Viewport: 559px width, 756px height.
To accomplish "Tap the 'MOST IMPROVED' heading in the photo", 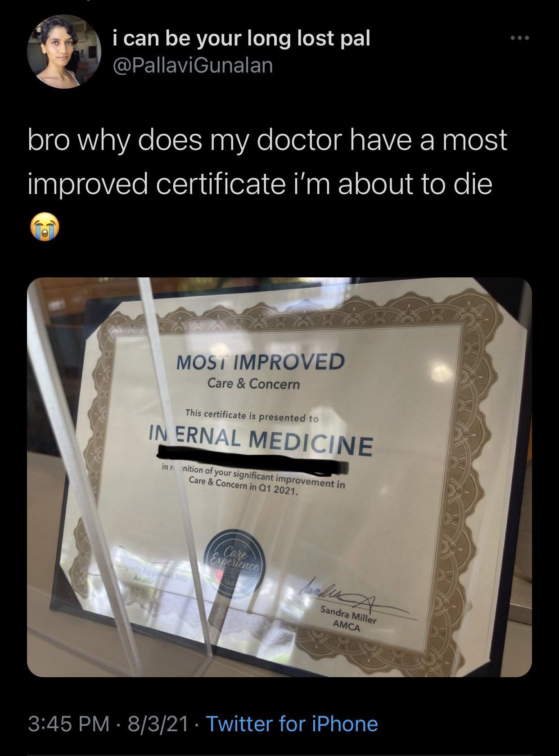I will click(x=260, y=362).
